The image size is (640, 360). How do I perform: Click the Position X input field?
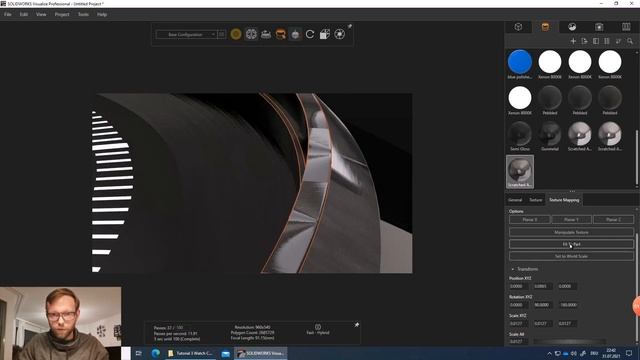pos(519,287)
